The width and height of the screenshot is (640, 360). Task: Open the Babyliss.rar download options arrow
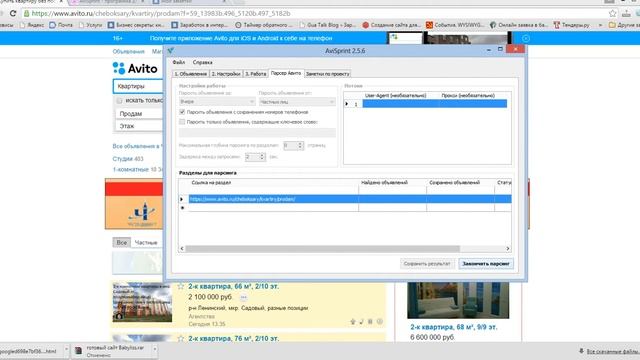(x=155, y=350)
